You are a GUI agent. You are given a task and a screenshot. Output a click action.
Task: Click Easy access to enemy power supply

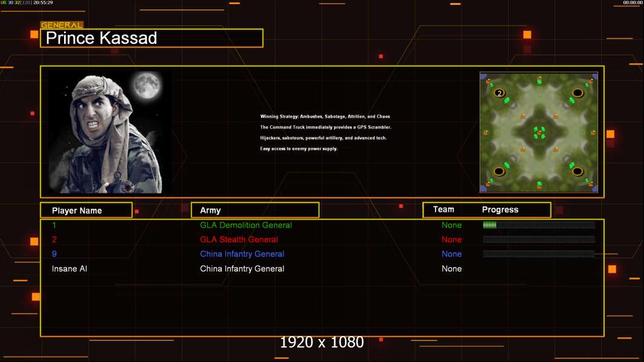[298, 148]
